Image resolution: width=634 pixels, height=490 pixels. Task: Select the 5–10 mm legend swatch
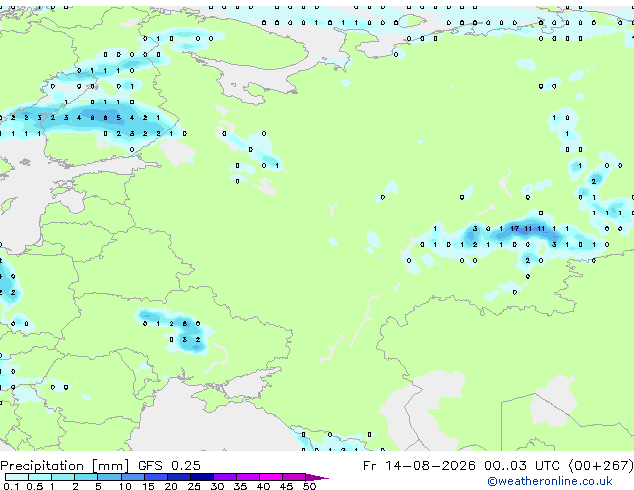pyautogui.click(x=109, y=477)
